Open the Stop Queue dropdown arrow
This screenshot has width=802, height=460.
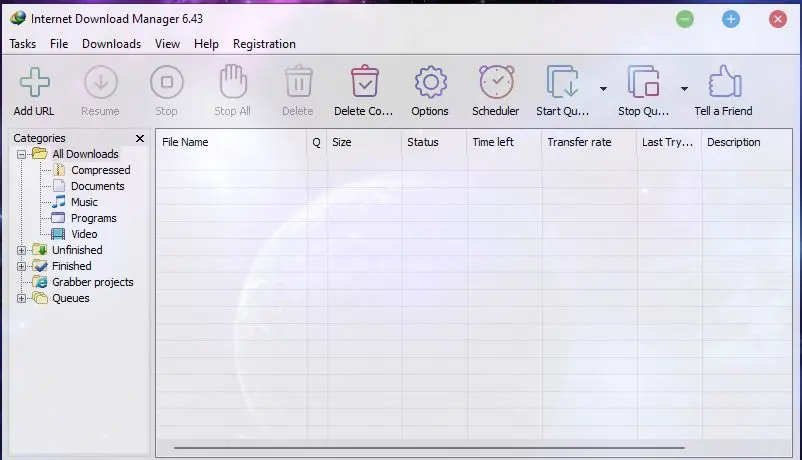[x=684, y=89]
